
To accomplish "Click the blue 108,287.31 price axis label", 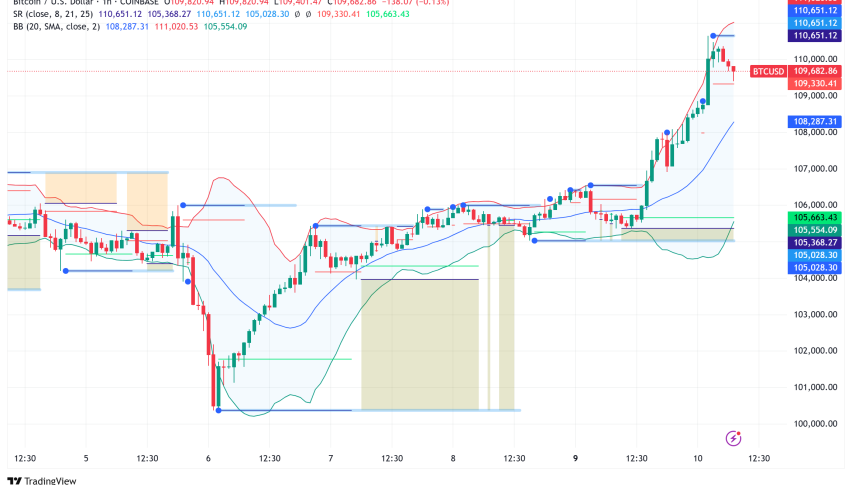I will coord(815,122).
